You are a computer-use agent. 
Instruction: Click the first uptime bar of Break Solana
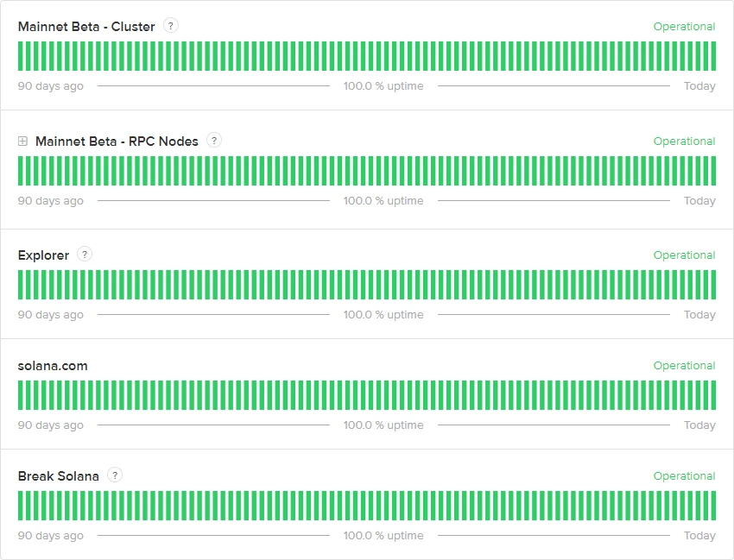point(21,506)
